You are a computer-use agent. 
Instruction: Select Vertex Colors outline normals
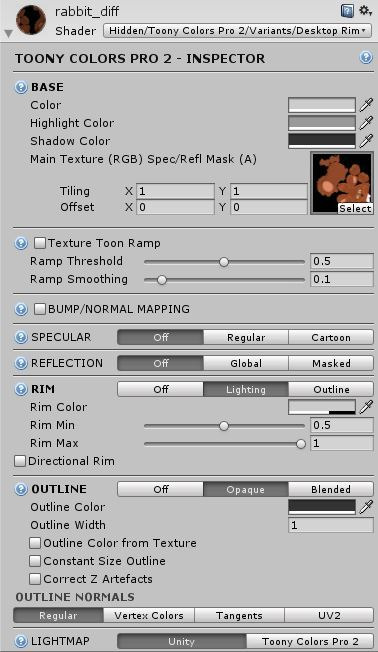[x=149, y=616]
